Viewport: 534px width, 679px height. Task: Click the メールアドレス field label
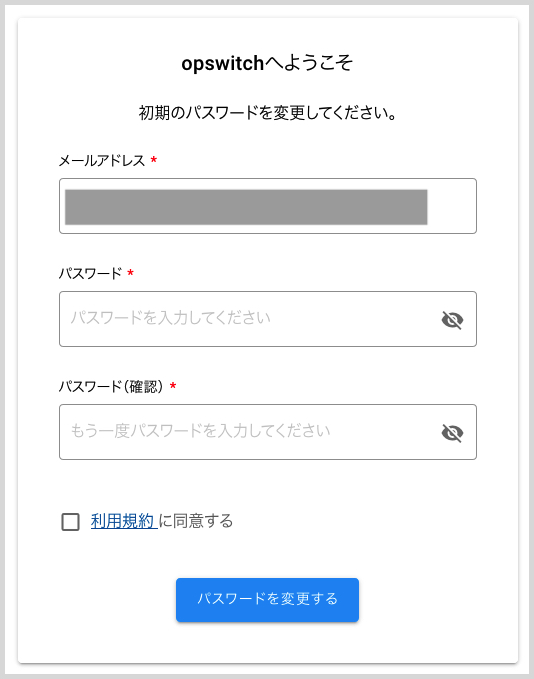pos(102,161)
